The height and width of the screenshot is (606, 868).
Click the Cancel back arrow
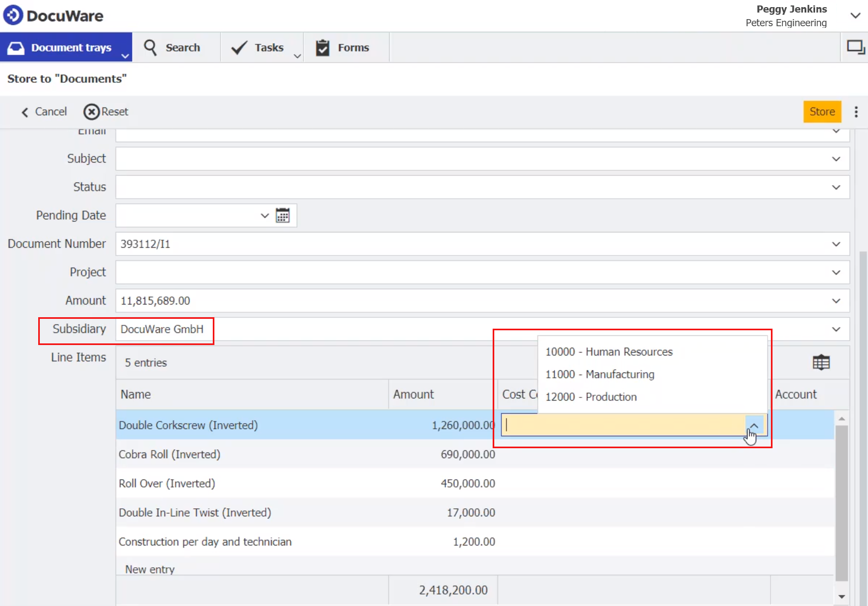(x=25, y=112)
